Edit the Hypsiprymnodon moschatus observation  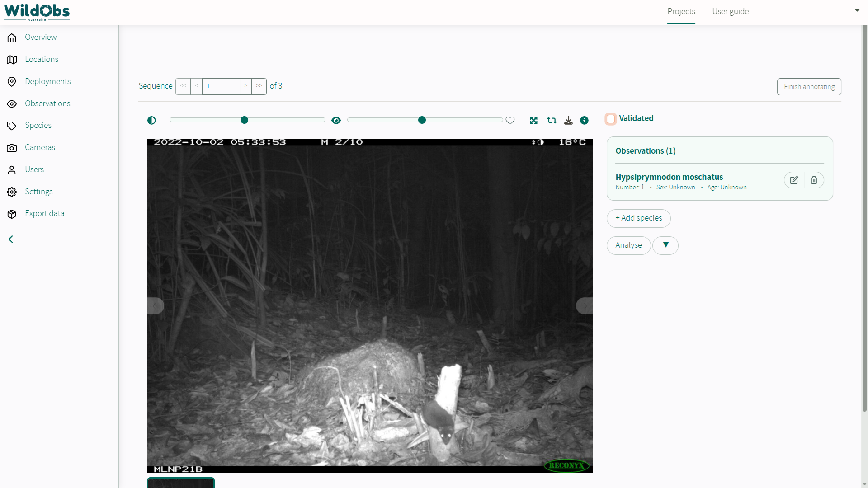tap(794, 180)
